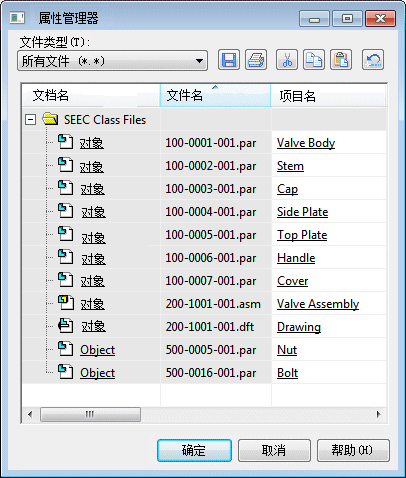Click the Save toolbar icon
This screenshot has height=478, width=406.
pyautogui.click(x=229, y=60)
